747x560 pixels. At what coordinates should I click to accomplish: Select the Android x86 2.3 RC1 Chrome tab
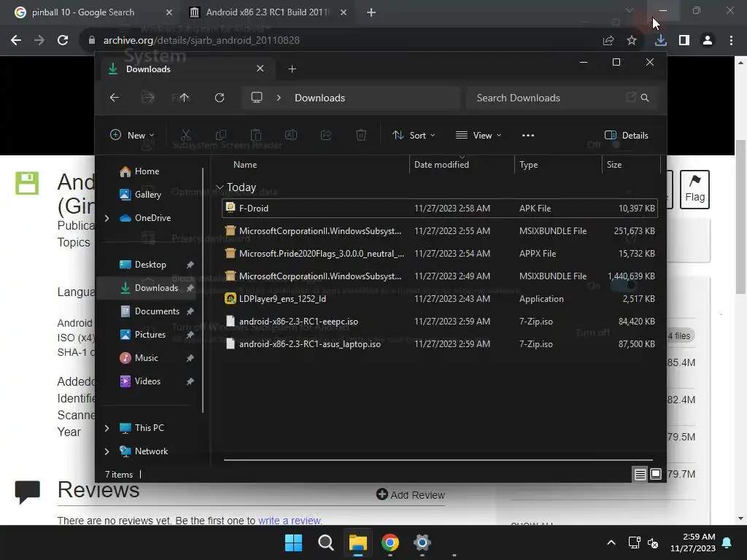click(x=268, y=12)
